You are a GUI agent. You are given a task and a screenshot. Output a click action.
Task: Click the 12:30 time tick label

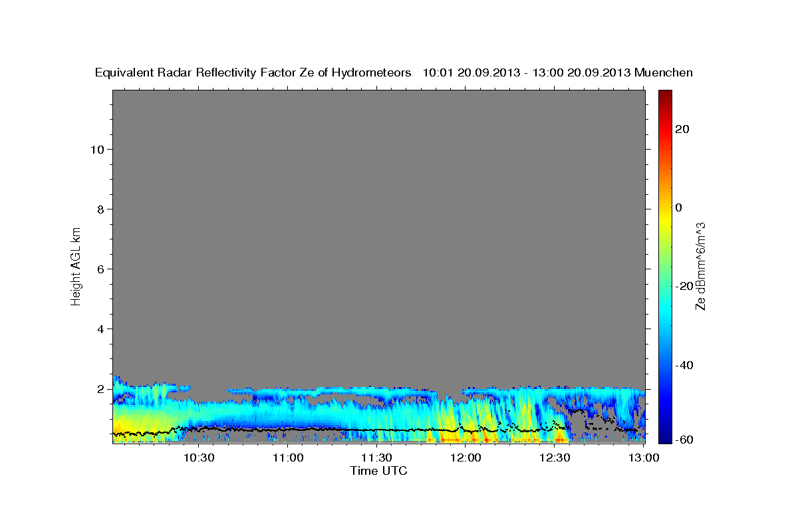tap(555, 458)
